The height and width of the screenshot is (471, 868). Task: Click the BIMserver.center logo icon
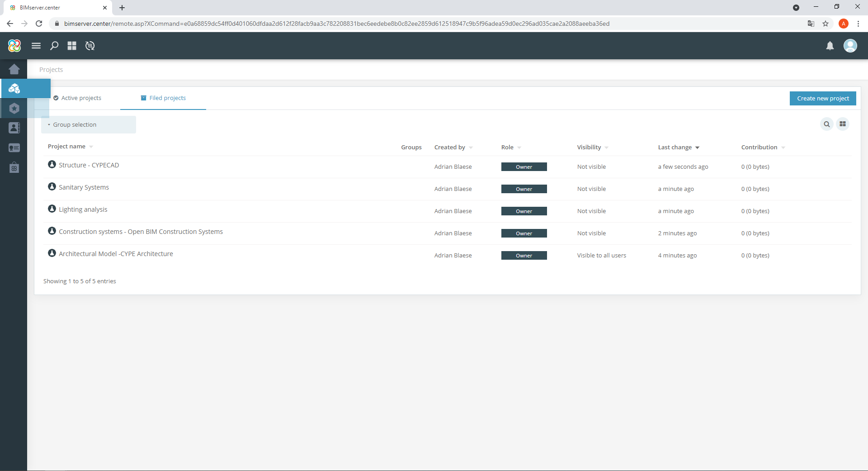click(x=14, y=46)
